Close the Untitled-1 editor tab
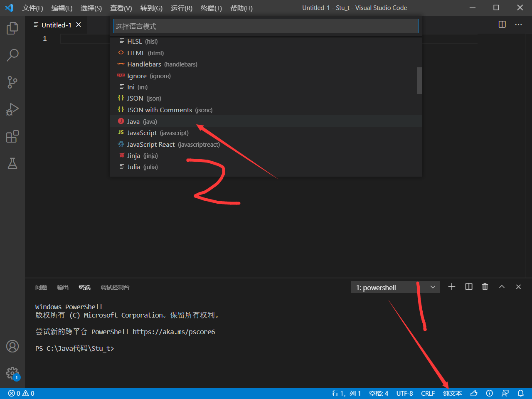The width and height of the screenshot is (532, 399). [79, 25]
